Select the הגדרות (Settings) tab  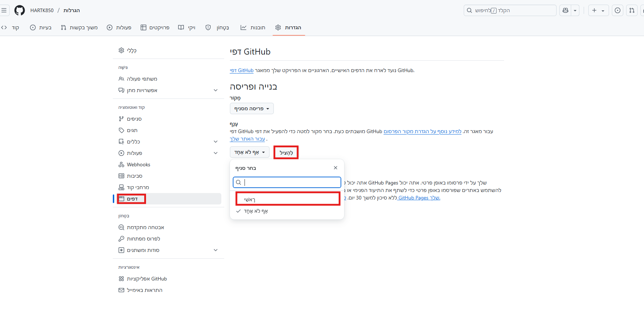288,27
